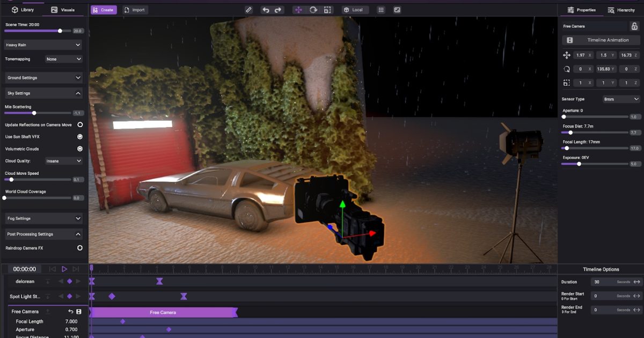The height and width of the screenshot is (338, 644).
Task: Expand the Fog Settings section
Action: click(x=43, y=218)
